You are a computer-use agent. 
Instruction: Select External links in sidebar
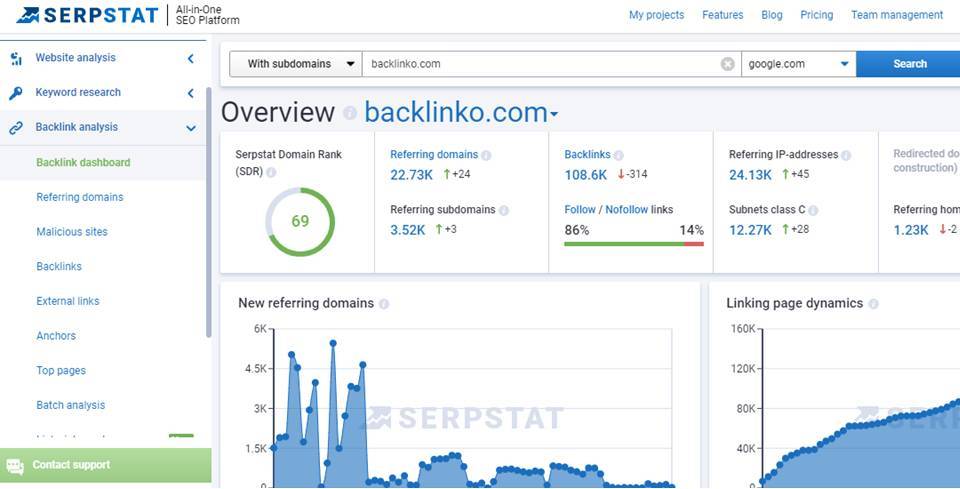pyautogui.click(x=67, y=301)
